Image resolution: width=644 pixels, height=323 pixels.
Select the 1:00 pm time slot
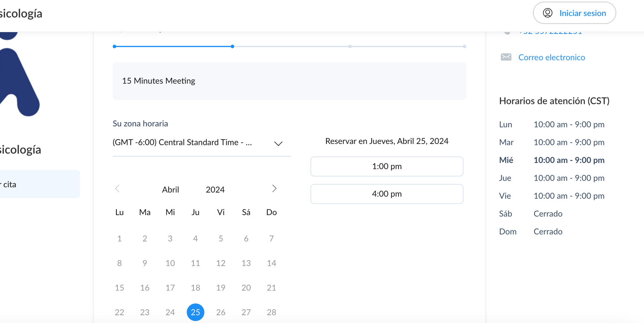(387, 166)
